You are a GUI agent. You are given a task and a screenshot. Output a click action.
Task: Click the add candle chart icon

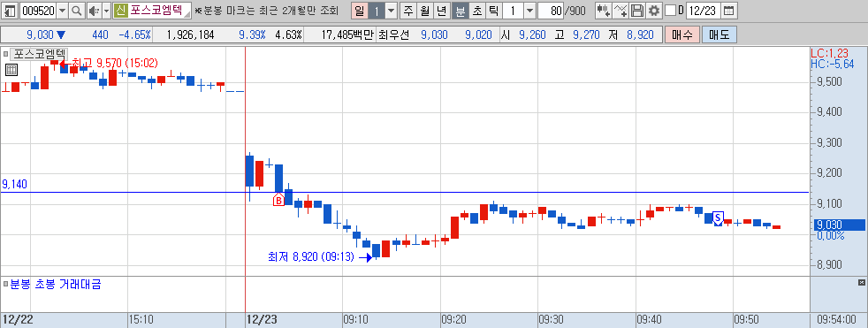click(x=604, y=10)
